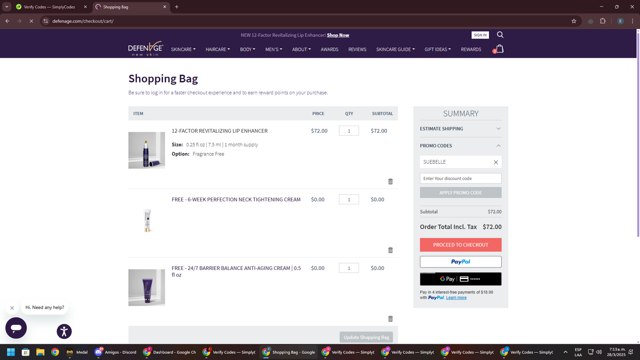This screenshot has height=360, width=640.
Task: Open new browser tab
Action: (x=176, y=7)
